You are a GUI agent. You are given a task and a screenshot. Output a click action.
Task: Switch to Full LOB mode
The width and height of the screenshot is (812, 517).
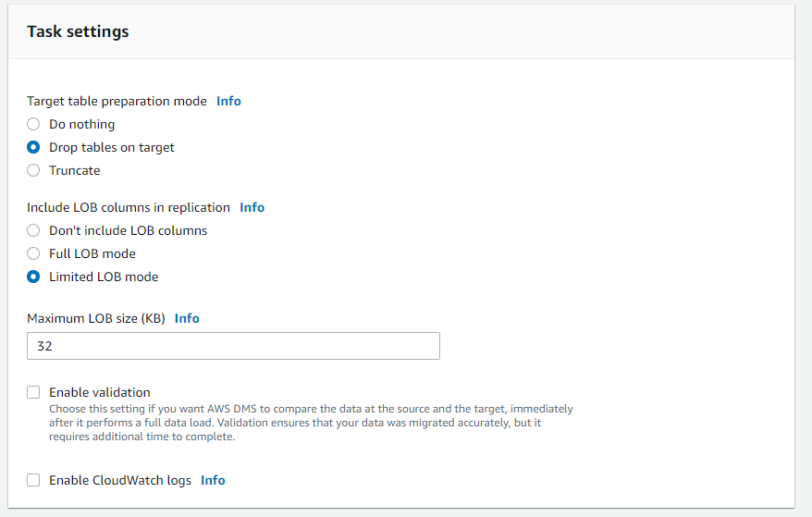pyautogui.click(x=33, y=253)
